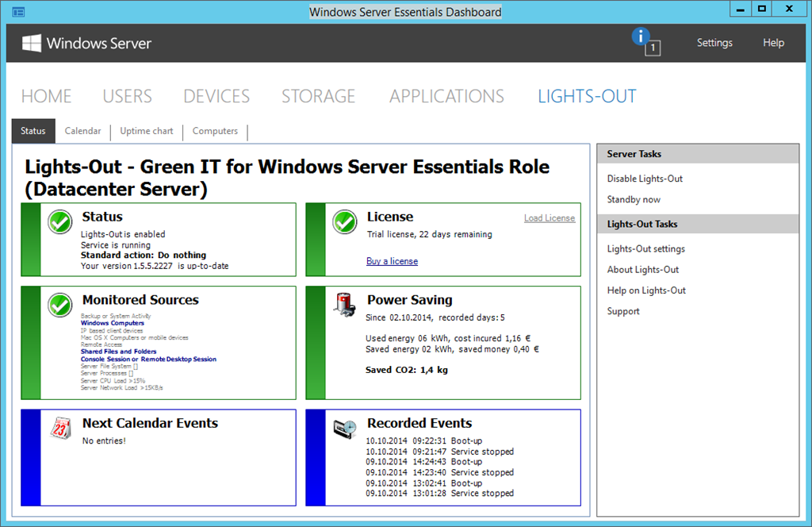Click the No entries! calendar message
812x527 pixels.
tap(104, 441)
